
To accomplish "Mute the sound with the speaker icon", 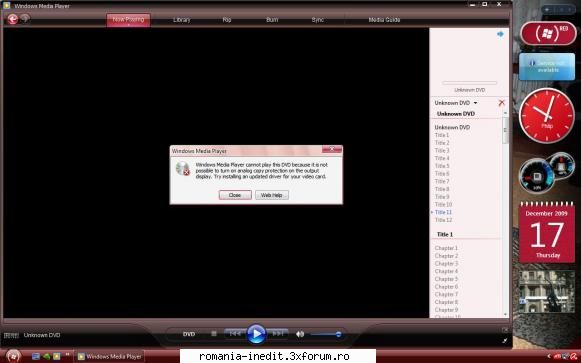I will (x=300, y=334).
